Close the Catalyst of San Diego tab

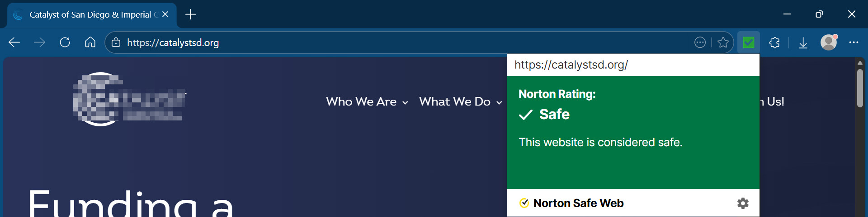165,14
